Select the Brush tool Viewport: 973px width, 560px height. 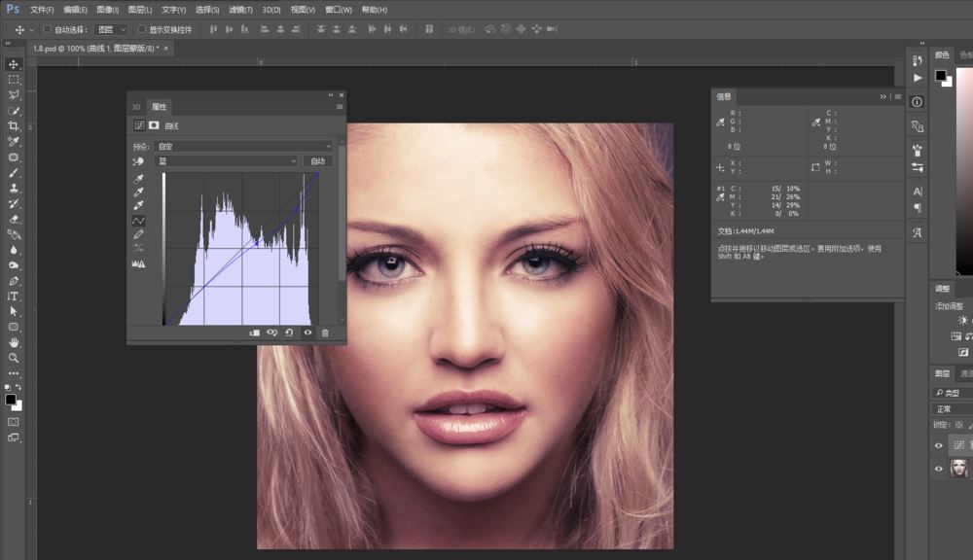(x=14, y=172)
